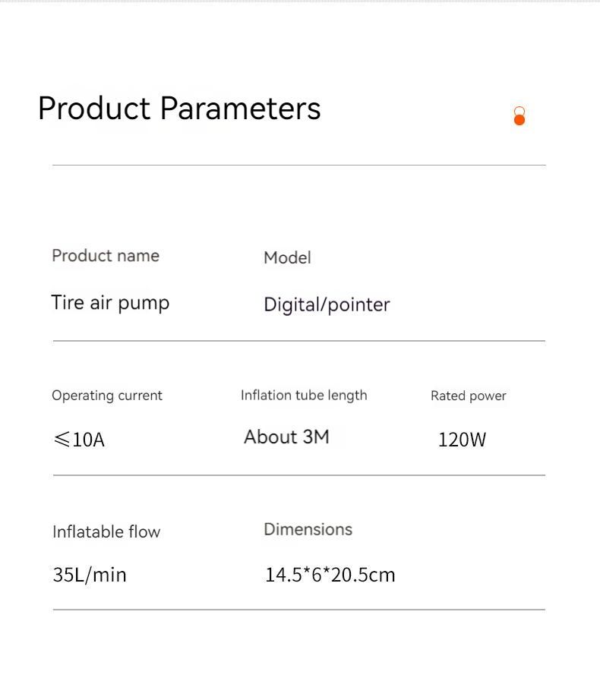Click the About 3M value
Viewport: 600px width, 700px height.
(x=286, y=437)
